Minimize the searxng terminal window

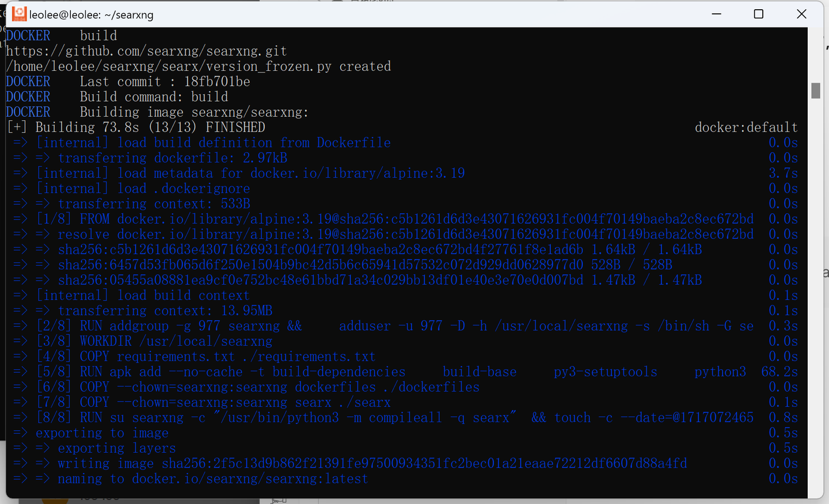point(717,14)
